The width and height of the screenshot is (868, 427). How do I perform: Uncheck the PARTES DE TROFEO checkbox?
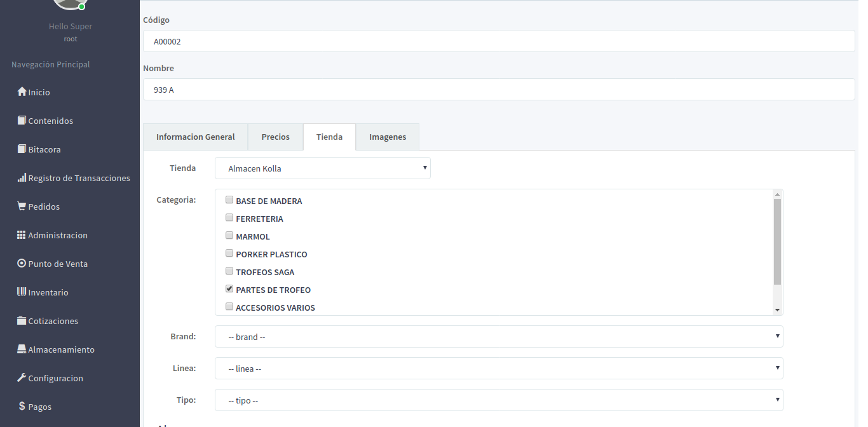pos(229,289)
